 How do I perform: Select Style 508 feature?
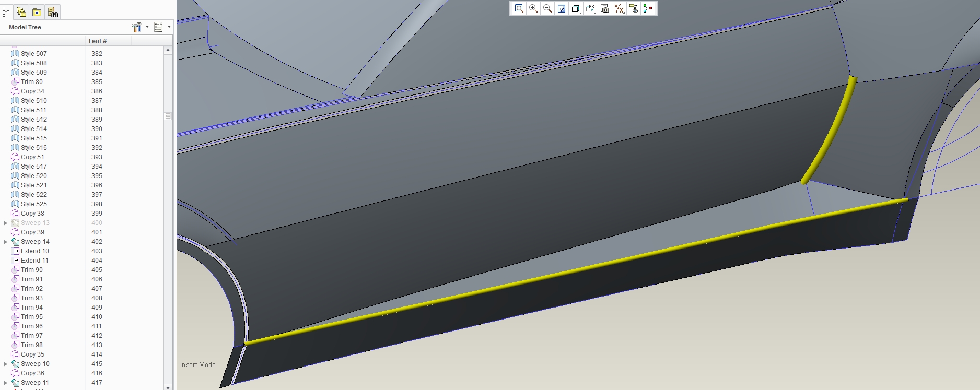click(x=33, y=63)
